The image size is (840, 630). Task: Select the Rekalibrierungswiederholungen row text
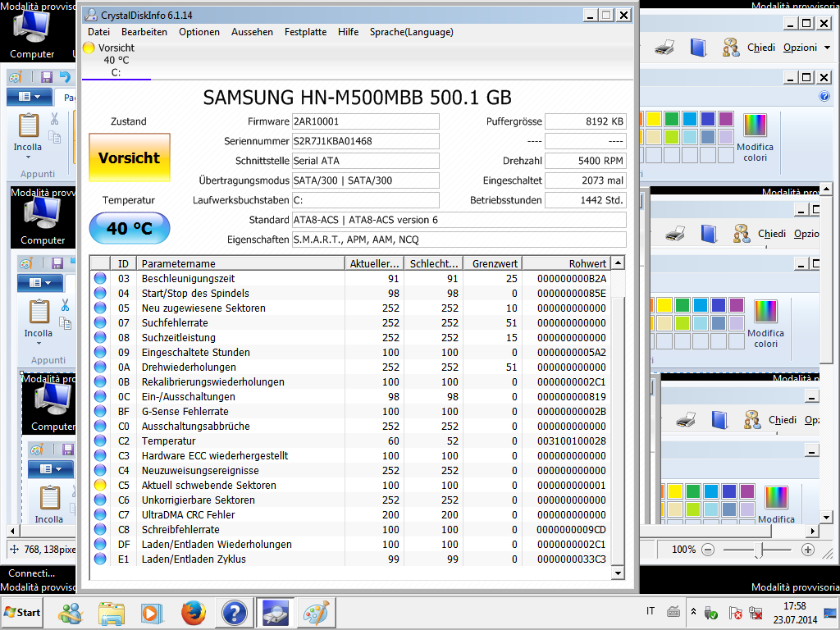[212, 382]
